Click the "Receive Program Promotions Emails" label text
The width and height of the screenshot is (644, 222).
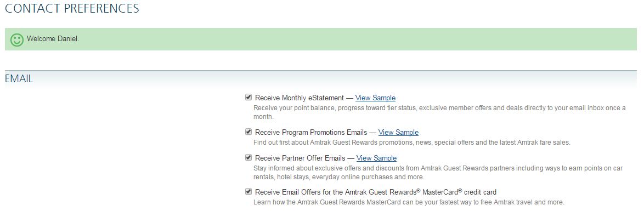pos(311,133)
